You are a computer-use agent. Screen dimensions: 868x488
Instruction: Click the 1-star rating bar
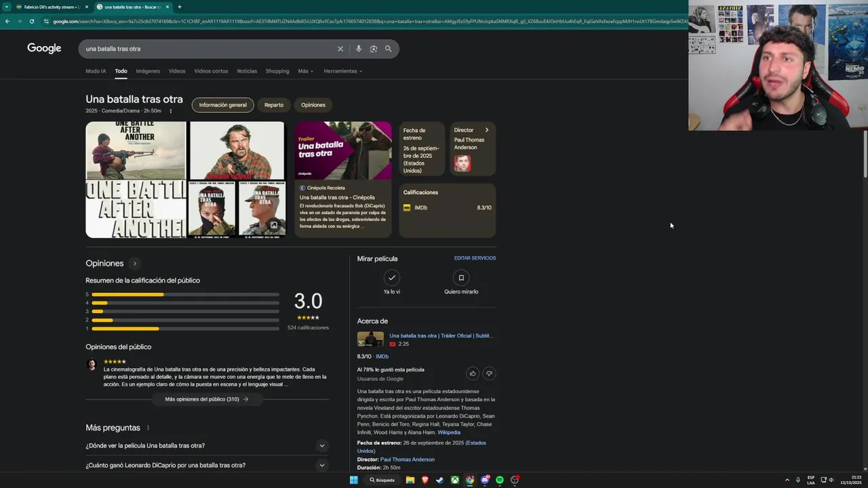(185, 329)
